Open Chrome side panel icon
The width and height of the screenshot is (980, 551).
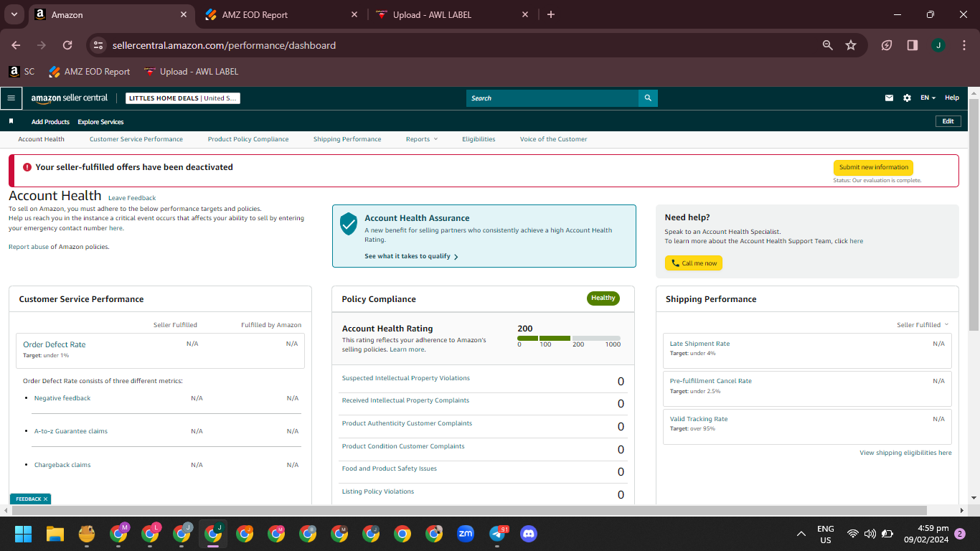913,45
